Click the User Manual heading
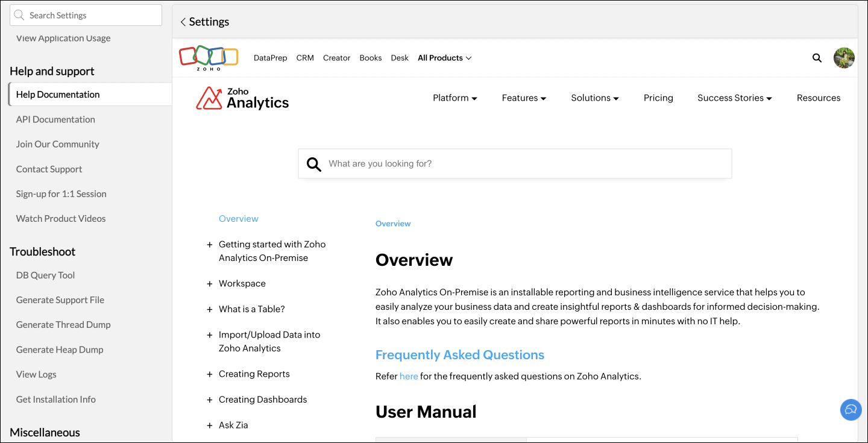This screenshot has width=868, height=443. click(x=426, y=412)
